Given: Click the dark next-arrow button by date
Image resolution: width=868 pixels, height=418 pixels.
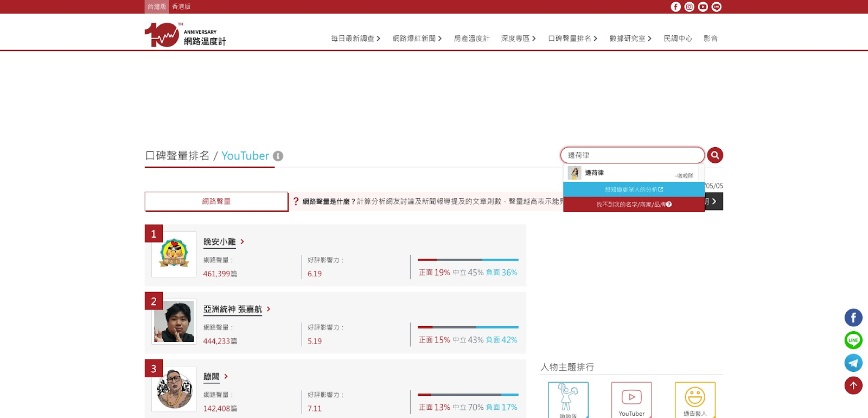Looking at the screenshot, I should click(714, 201).
